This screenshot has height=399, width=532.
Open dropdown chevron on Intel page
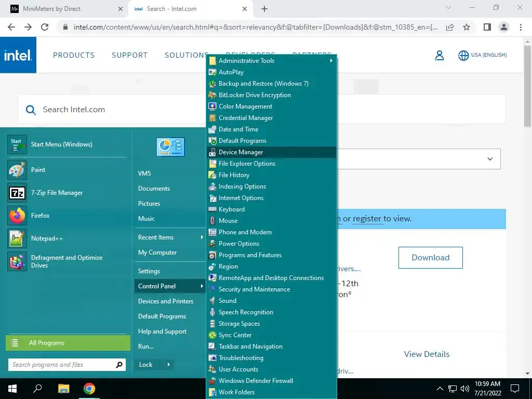coord(490,159)
